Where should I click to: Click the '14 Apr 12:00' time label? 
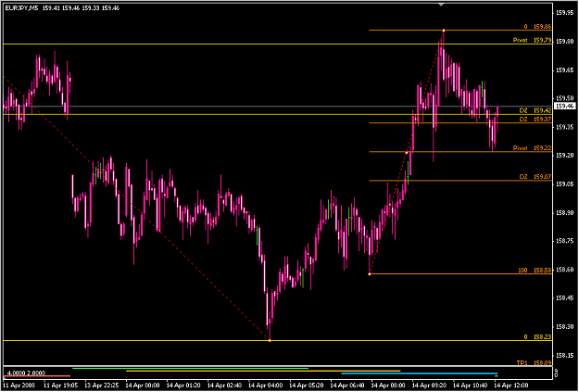(x=511, y=386)
